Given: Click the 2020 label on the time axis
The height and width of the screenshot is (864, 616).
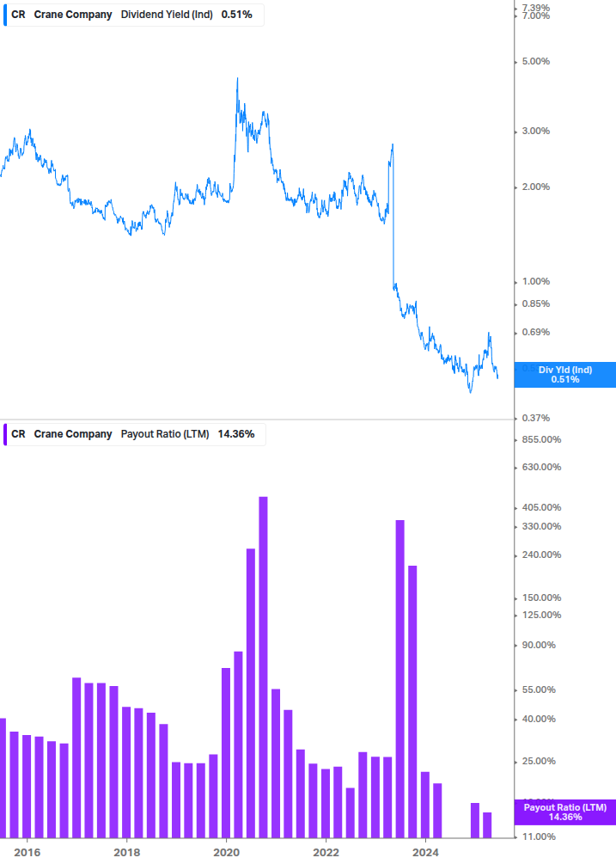Looking at the screenshot, I should 226,853.
